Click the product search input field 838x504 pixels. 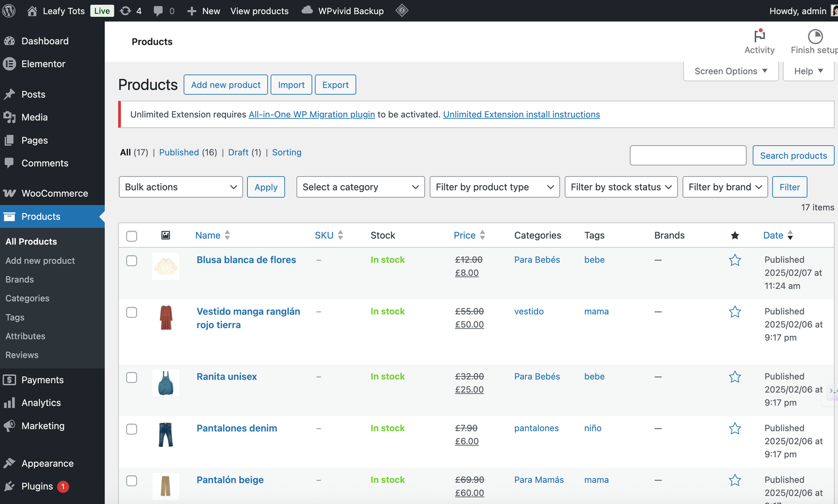688,155
